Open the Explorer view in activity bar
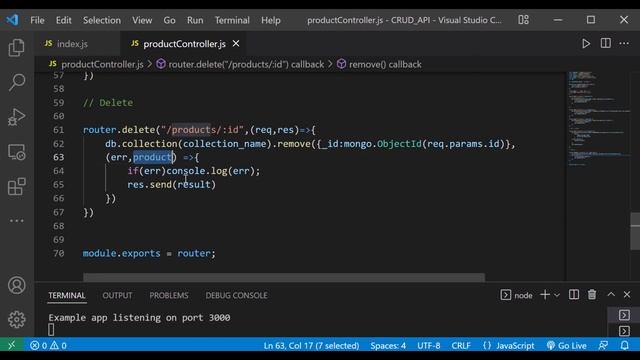The width and height of the screenshot is (640, 360). (x=16, y=48)
